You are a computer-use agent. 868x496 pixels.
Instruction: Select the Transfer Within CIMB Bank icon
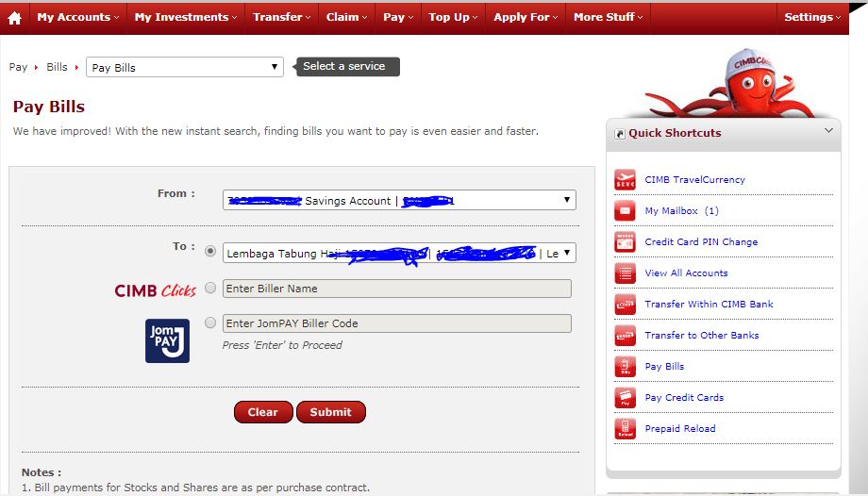(625, 304)
